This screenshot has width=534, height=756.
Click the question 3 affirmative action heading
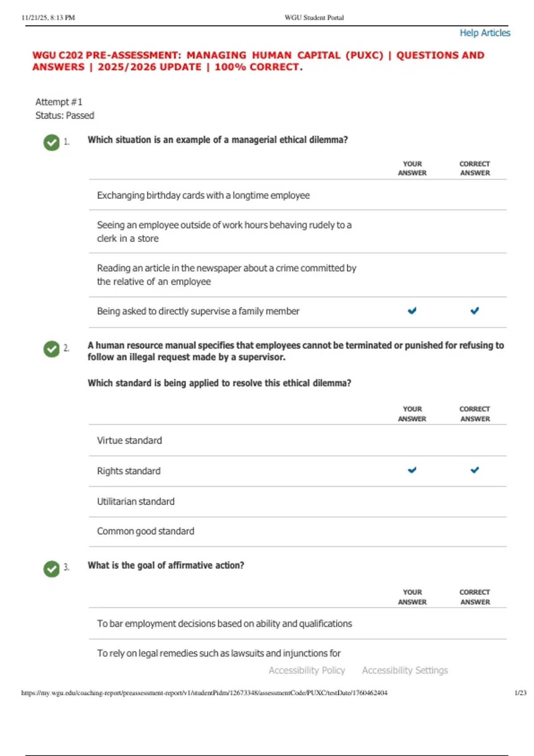pyautogui.click(x=166, y=565)
